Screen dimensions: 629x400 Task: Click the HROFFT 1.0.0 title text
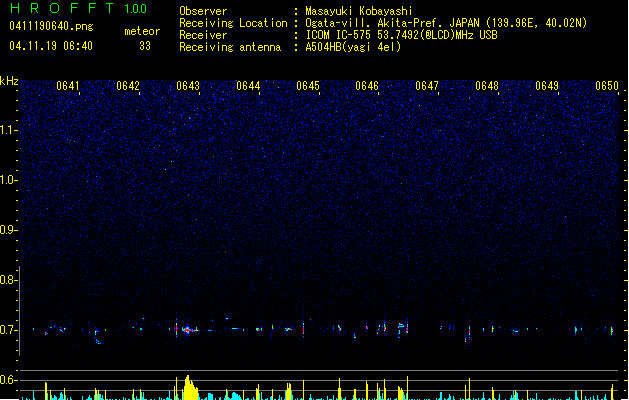79,8
